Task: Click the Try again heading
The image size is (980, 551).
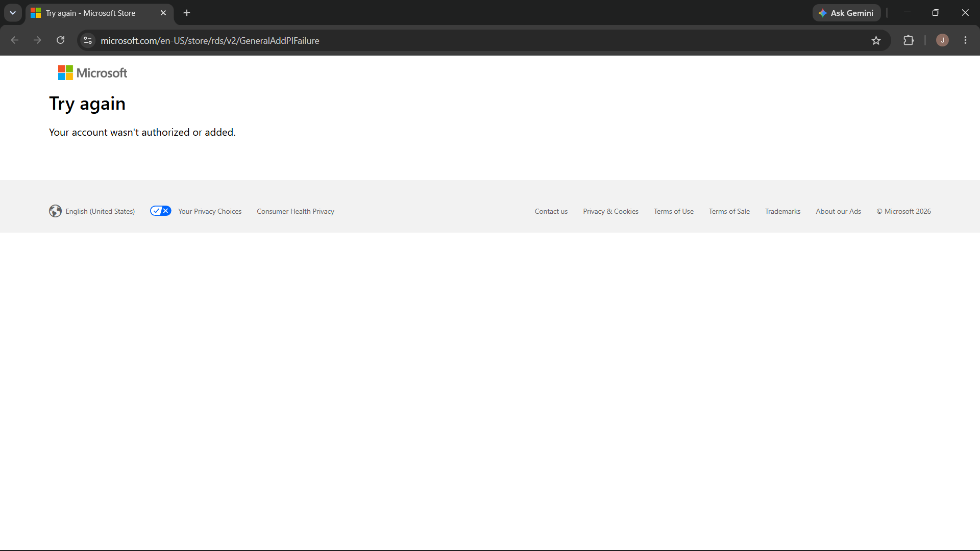Action: tap(87, 104)
